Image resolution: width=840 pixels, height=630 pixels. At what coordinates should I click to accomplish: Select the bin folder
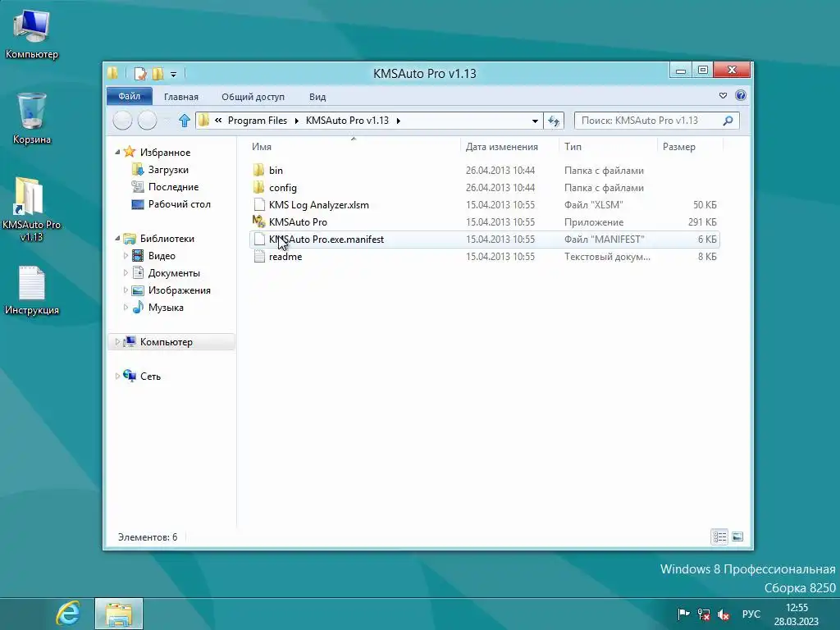click(276, 171)
